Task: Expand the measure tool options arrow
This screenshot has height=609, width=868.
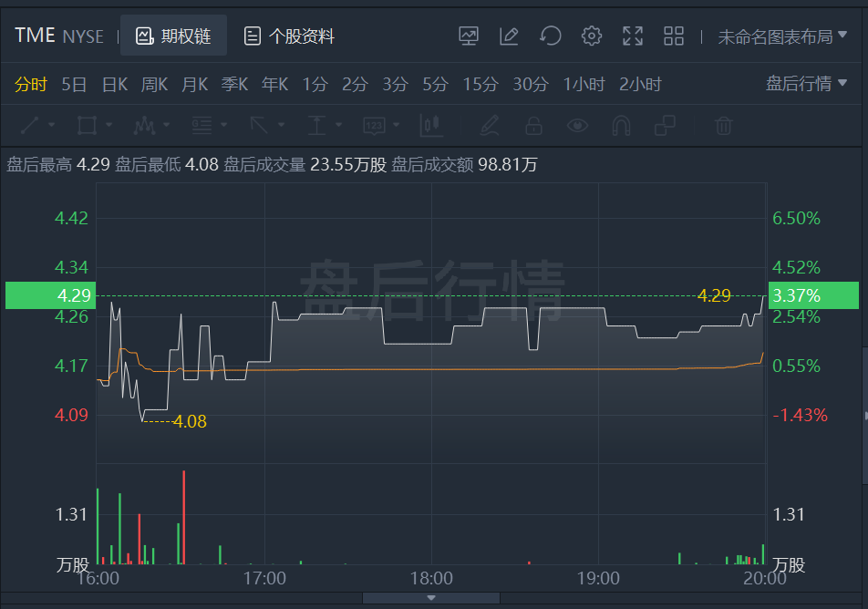Action: tap(339, 125)
